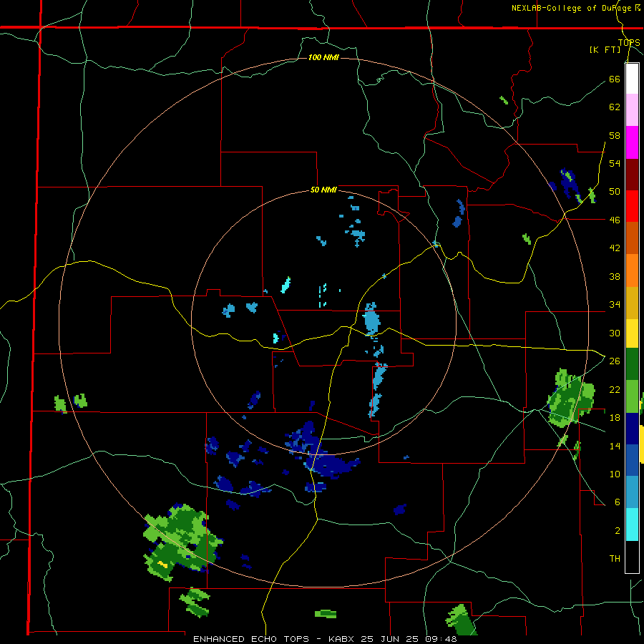Click the ENHANCED ECHO TOPS caption text
Image resolution: width=644 pixels, height=644 pixels.
point(251,639)
